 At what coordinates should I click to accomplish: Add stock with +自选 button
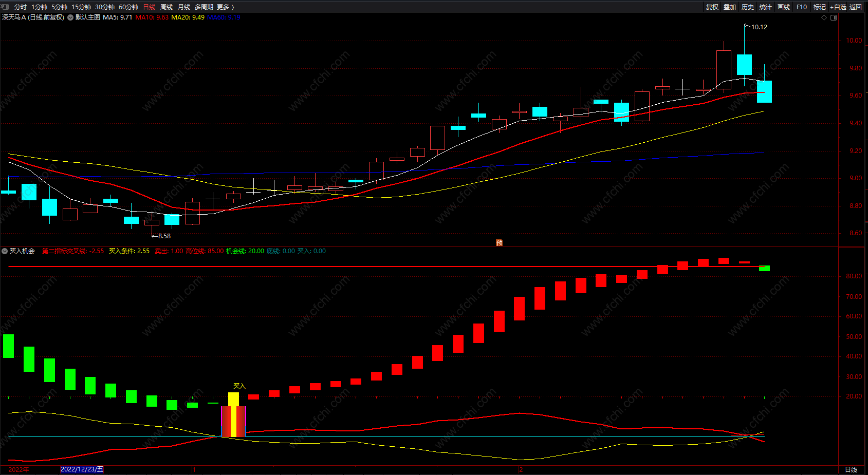point(838,7)
